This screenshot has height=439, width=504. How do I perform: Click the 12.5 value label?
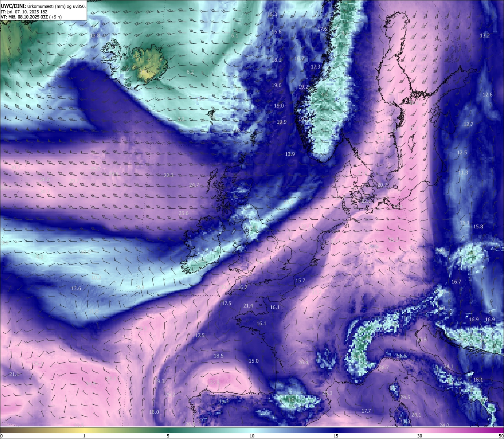pos(462,153)
